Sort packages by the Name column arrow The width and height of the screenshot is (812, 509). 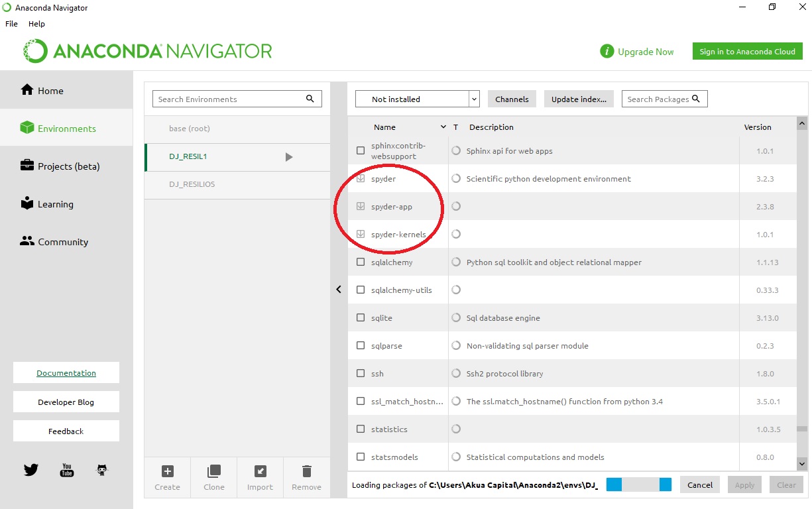click(x=443, y=127)
